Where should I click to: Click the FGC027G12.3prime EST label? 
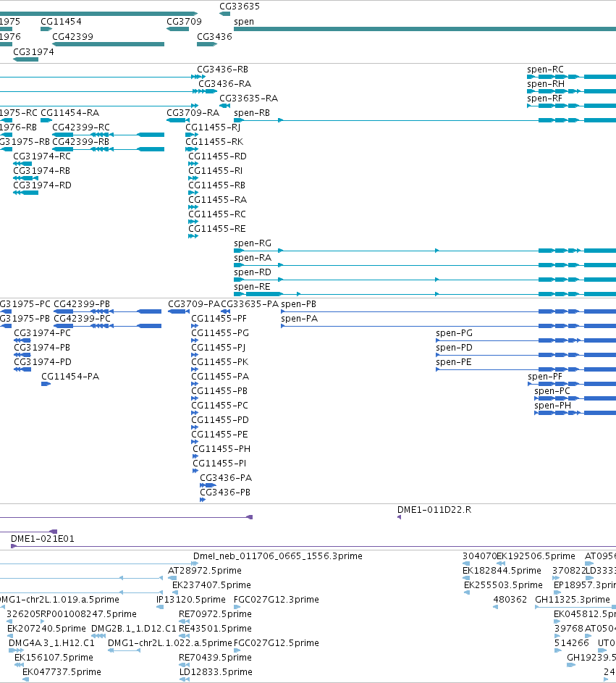pos(277,600)
